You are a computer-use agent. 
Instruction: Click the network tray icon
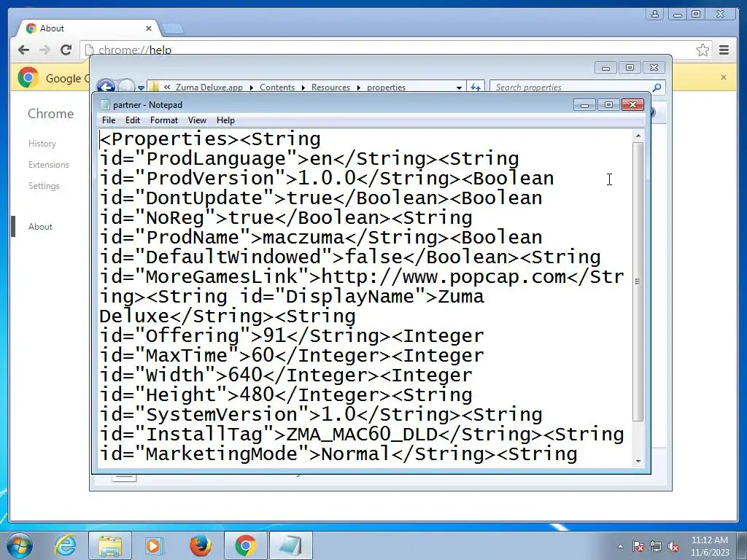pyautogui.click(x=656, y=546)
